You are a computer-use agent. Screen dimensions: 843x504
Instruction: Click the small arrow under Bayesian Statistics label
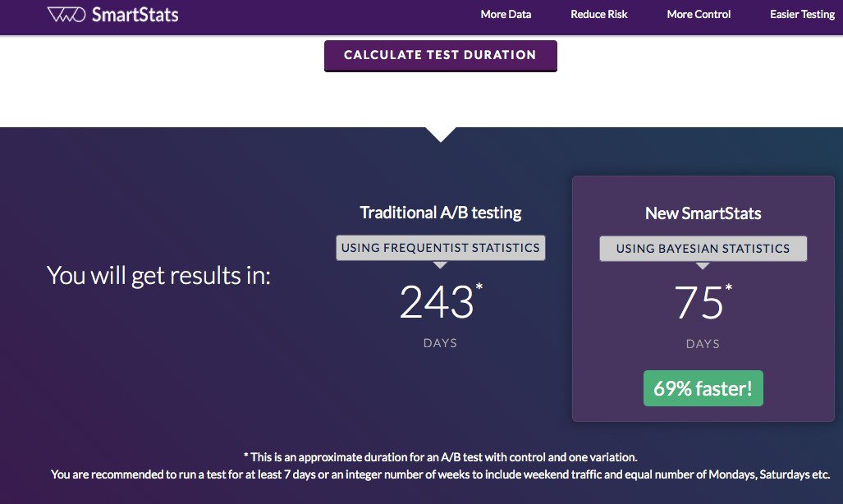[703, 266]
